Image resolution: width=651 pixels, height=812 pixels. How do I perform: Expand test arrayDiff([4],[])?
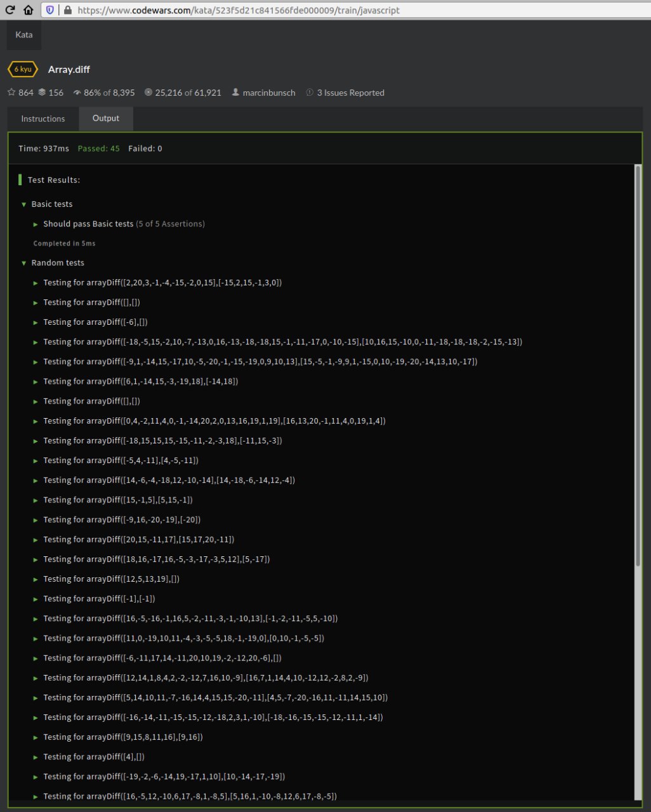tap(36, 757)
